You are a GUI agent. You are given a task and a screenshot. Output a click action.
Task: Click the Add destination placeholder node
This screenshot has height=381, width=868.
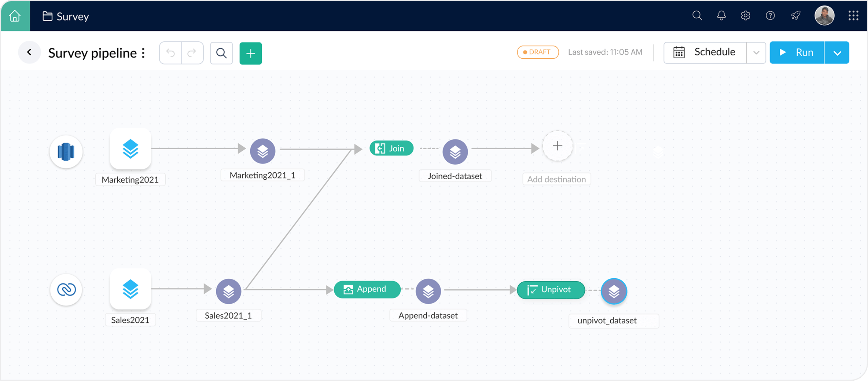(x=557, y=146)
